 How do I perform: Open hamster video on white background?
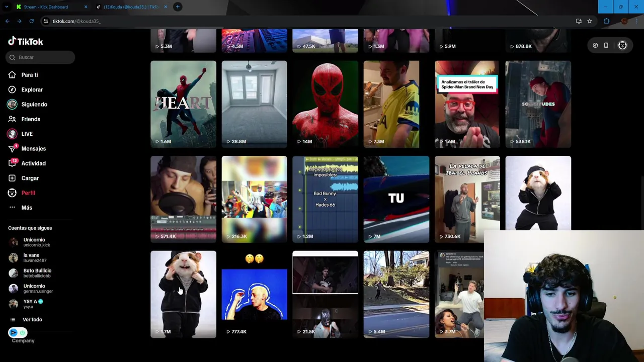coord(538,193)
